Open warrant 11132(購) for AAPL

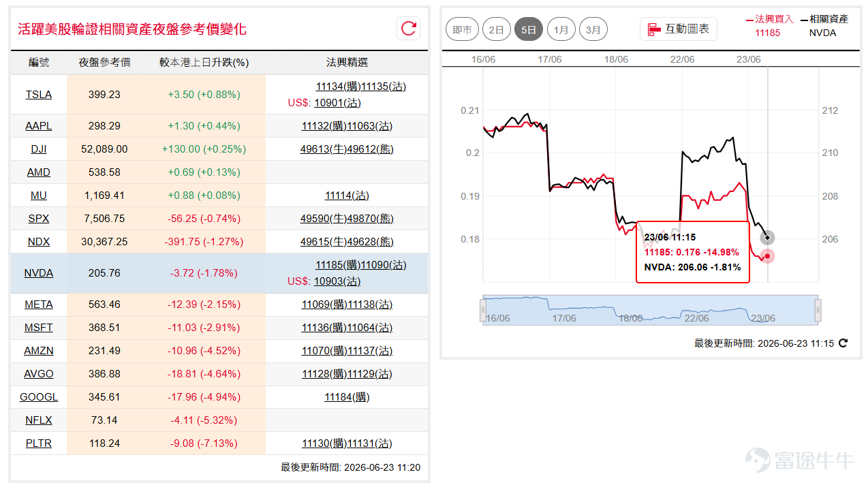[324, 126]
